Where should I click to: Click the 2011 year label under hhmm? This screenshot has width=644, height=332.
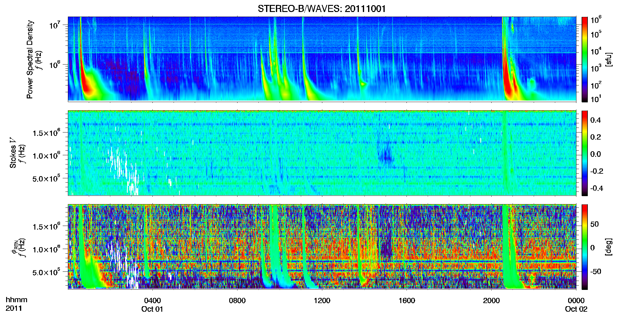click(x=14, y=308)
